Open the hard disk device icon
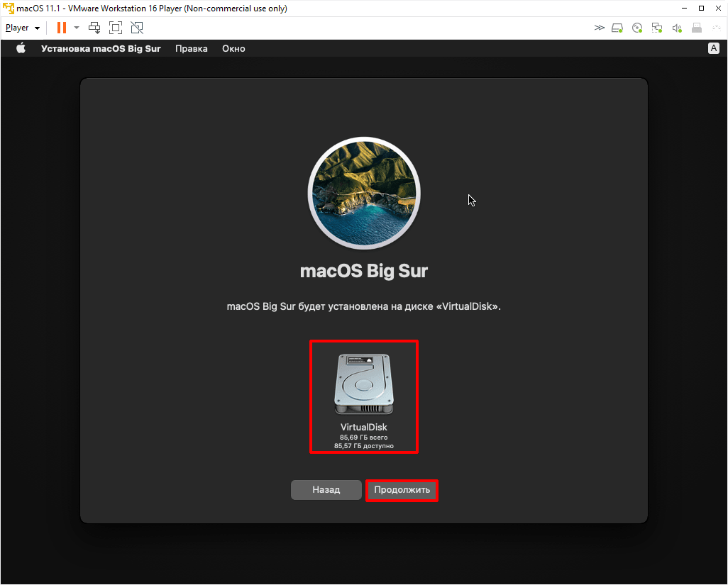This screenshot has width=728, height=585. [x=617, y=28]
